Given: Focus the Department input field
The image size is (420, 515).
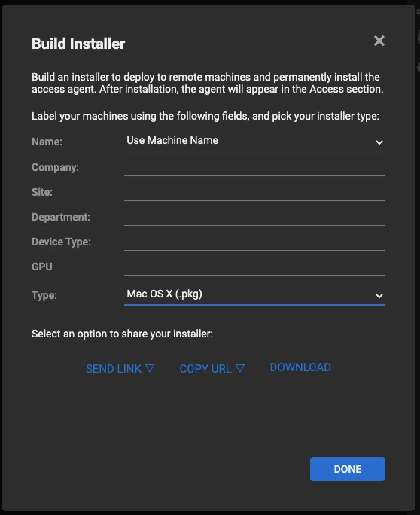Looking at the screenshot, I should click(254, 216).
